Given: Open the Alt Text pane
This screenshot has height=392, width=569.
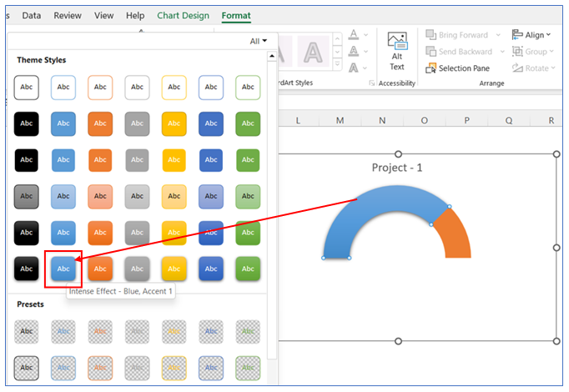Looking at the screenshot, I should [x=396, y=53].
